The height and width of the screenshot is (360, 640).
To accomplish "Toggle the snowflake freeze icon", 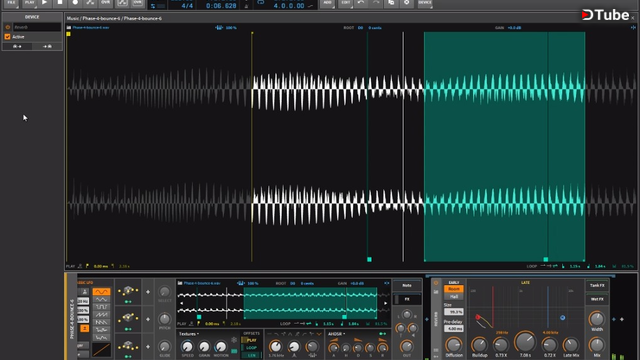I will click(234, 340).
